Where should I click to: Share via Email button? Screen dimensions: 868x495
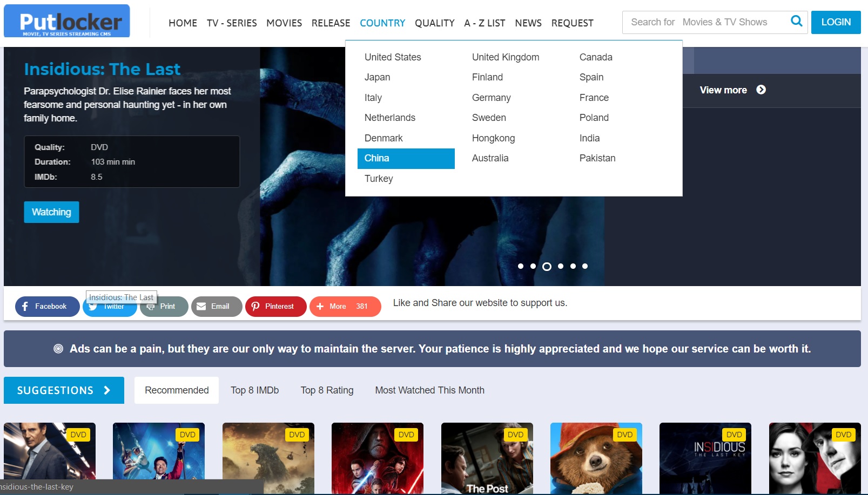point(216,307)
